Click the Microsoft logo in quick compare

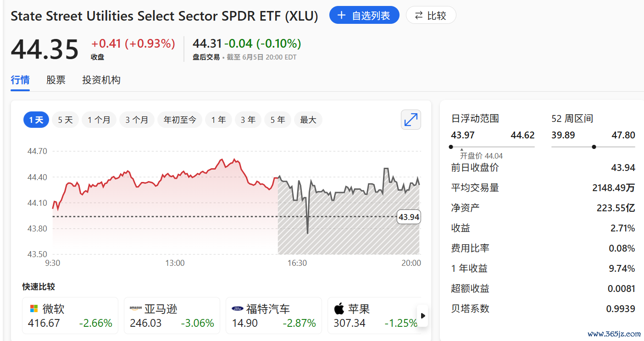point(33,308)
